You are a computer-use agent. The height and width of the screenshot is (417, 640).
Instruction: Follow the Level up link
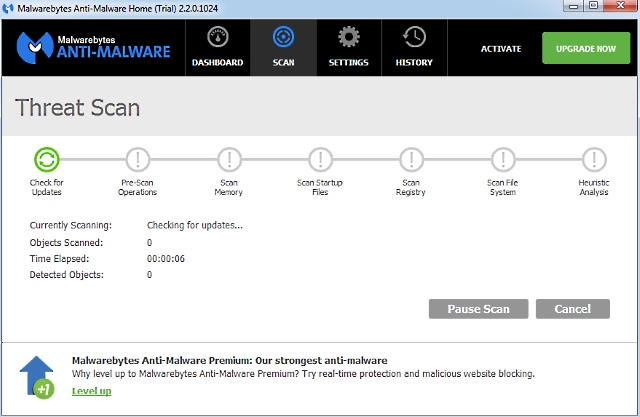(91, 390)
